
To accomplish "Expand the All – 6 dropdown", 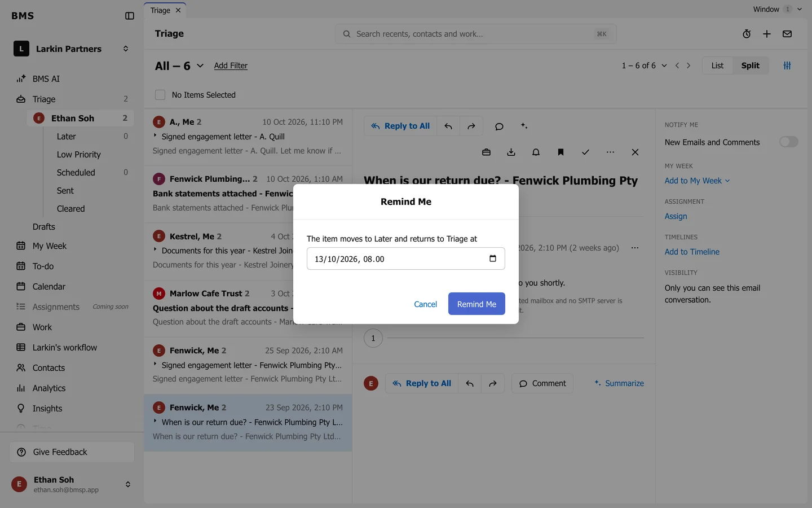I will [179, 66].
